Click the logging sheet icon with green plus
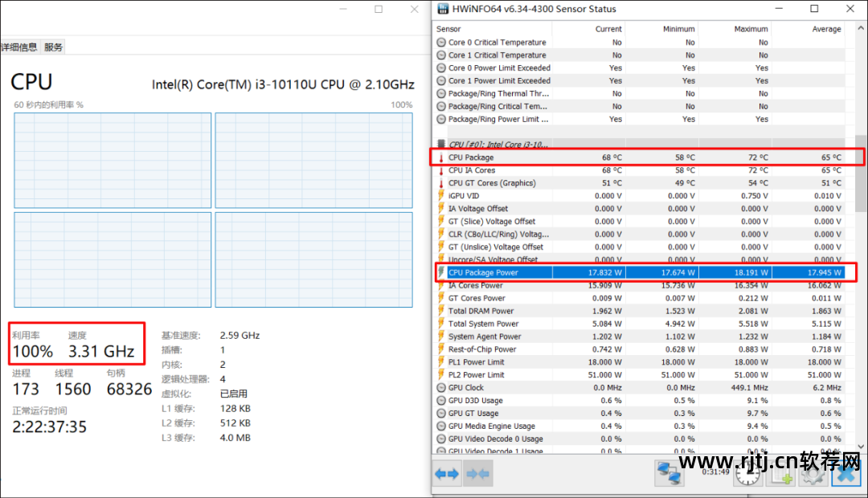The width and height of the screenshot is (868, 498). coord(781,476)
